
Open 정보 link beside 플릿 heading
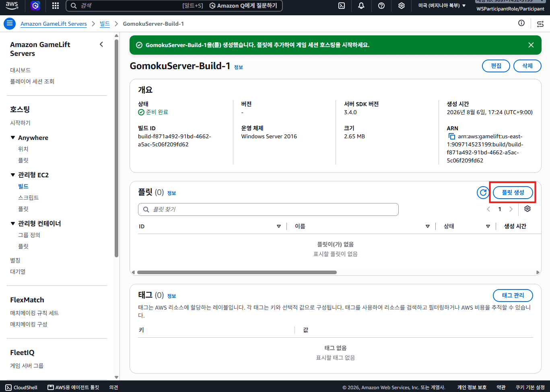click(x=172, y=193)
